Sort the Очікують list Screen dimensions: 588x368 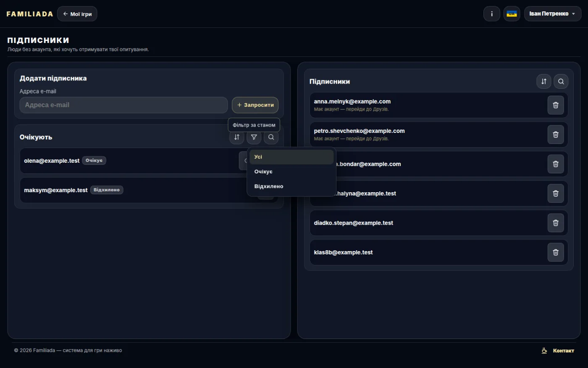(x=237, y=137)
